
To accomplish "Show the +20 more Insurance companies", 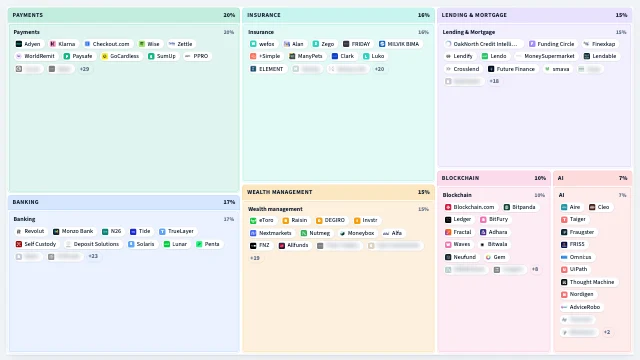I will click(380, 69).
